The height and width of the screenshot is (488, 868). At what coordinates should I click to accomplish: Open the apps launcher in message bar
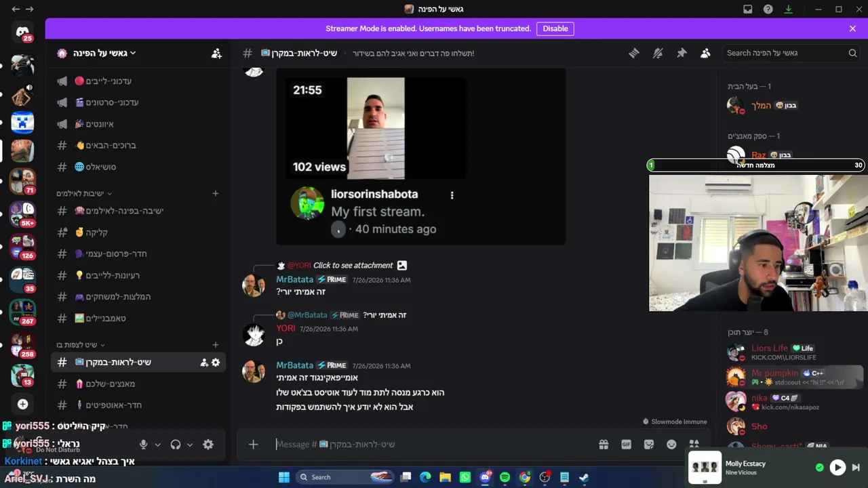coord(694,445)
